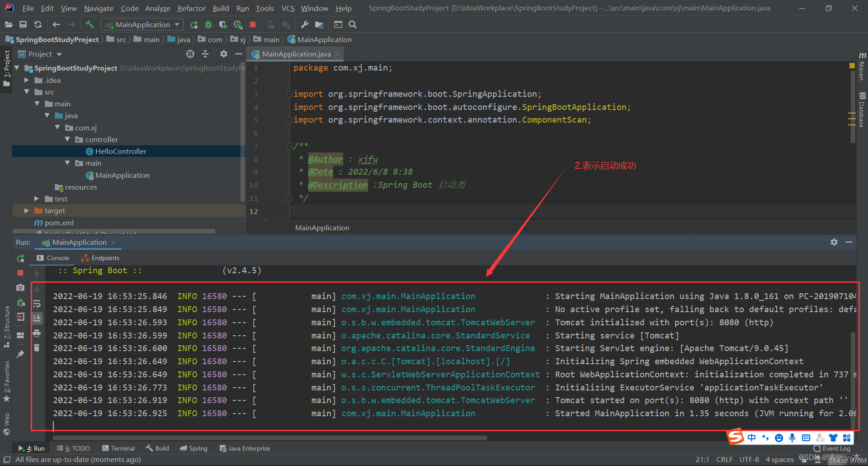
Task: Toggle the 1: Project side tab
Action: pyautogui.click(x=6, y=68)
